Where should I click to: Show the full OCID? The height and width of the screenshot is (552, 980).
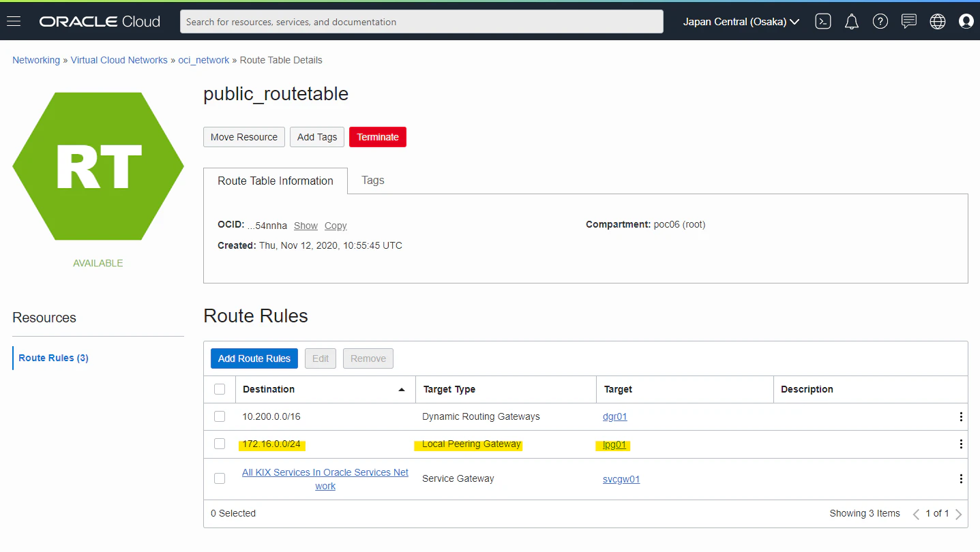point(306,226)
